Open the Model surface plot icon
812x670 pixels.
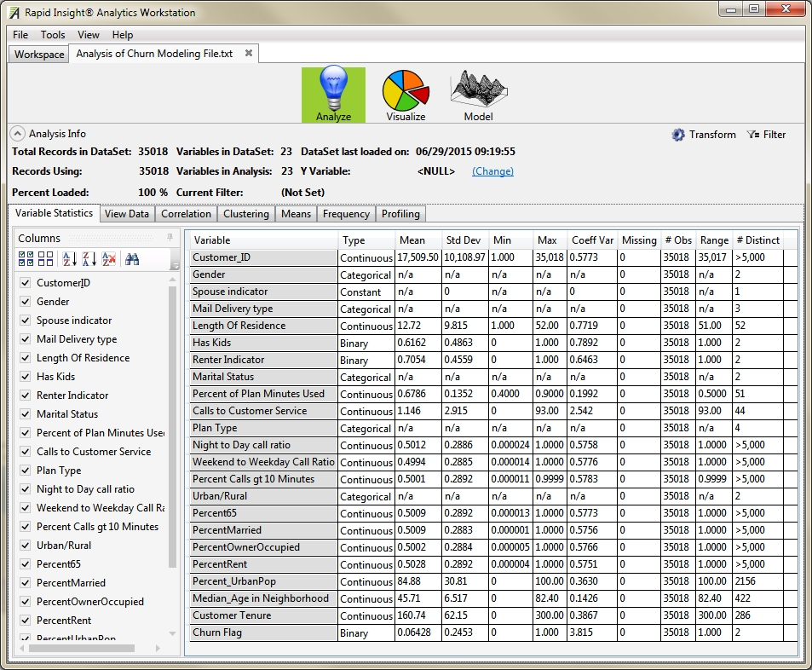[479, 95]
